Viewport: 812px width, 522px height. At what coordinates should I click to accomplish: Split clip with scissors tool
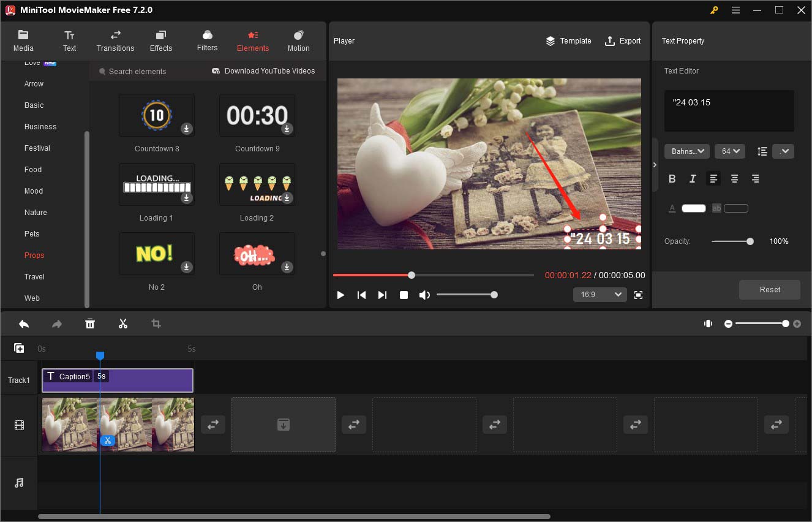[x=123, y=323]
